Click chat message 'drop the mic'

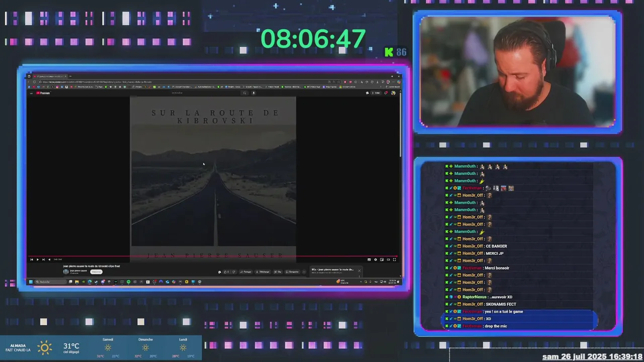(x=496, y=326)
